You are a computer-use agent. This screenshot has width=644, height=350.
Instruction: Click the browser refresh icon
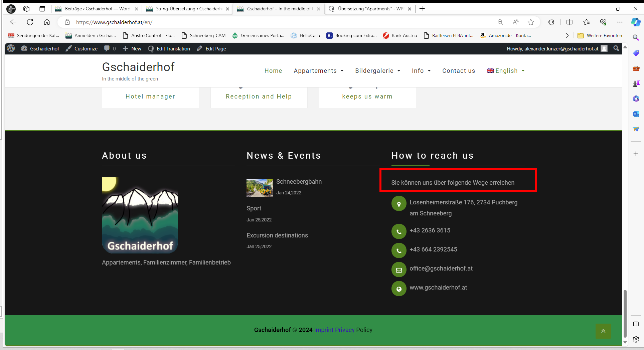click(30, 22)
